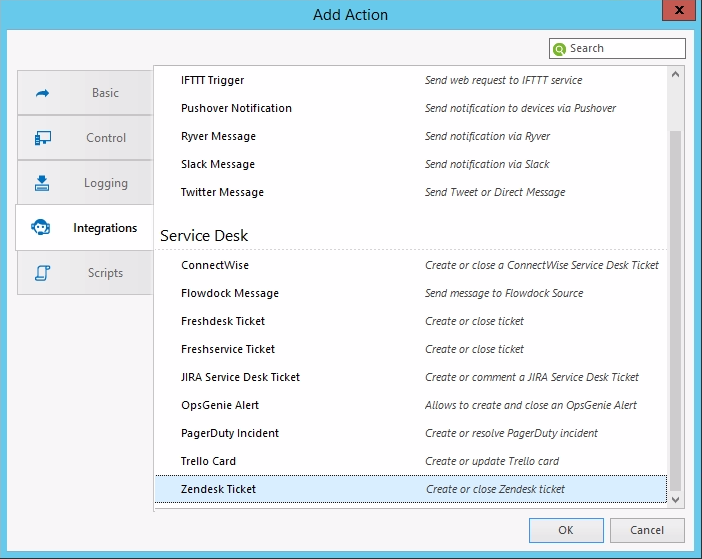Switch to the Control tab
Viewport: 702px width, 559px height.
coord(85,138)
